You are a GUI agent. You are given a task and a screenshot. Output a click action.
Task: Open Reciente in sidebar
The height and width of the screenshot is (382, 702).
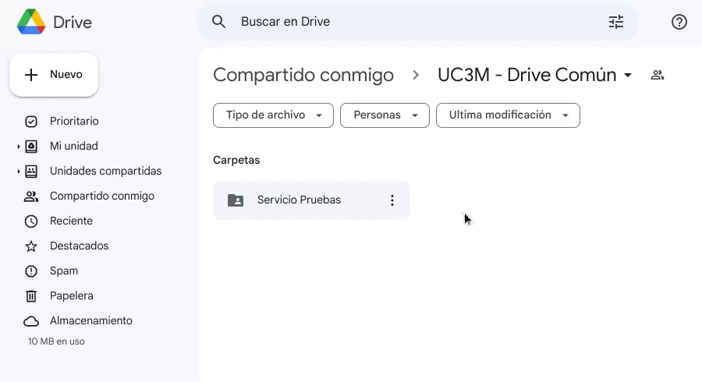pyautogui.click(x=71, y=221)
